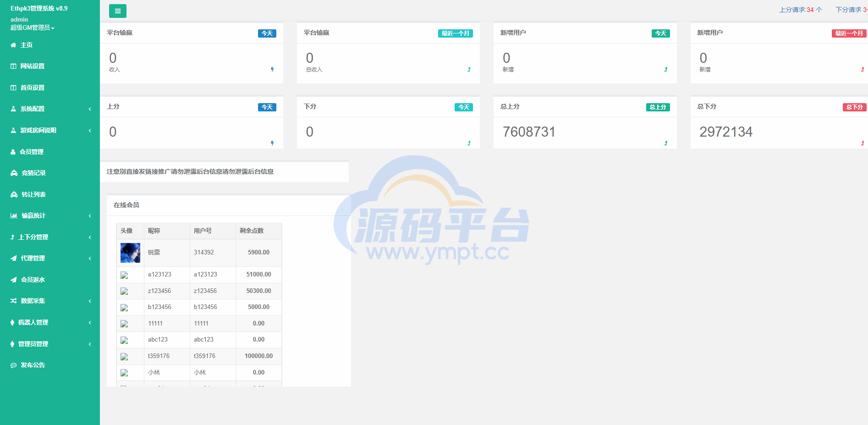Click the red 最近一个月 badge on 新增用户
Viewport: 868px width, 425px height.
coord(849,33)
